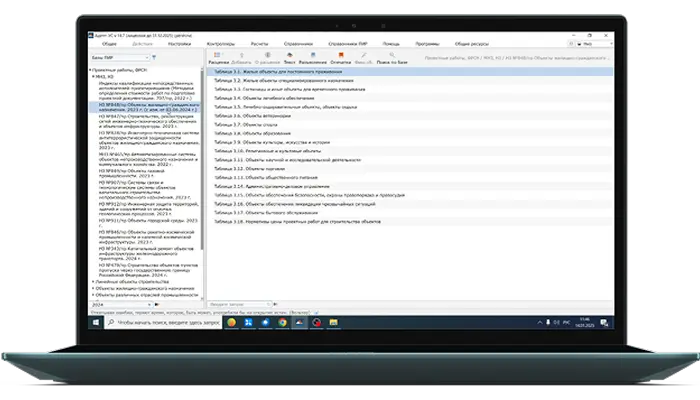The width and height of the screenshot is (700, 400).
Task: Open the Настройки menu
Action: tap(180, 44)
